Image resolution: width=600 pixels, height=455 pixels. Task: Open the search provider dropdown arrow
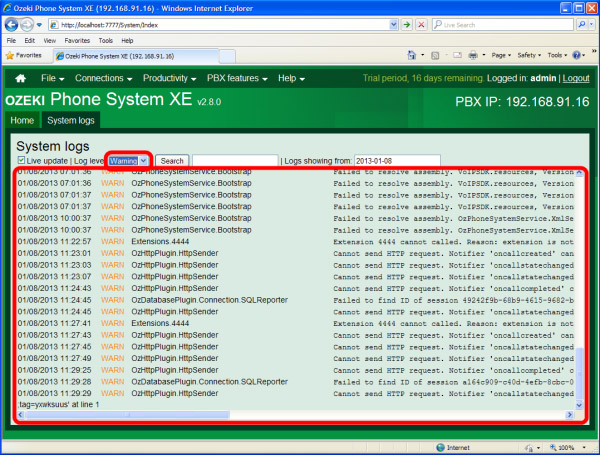click(592, 25)
